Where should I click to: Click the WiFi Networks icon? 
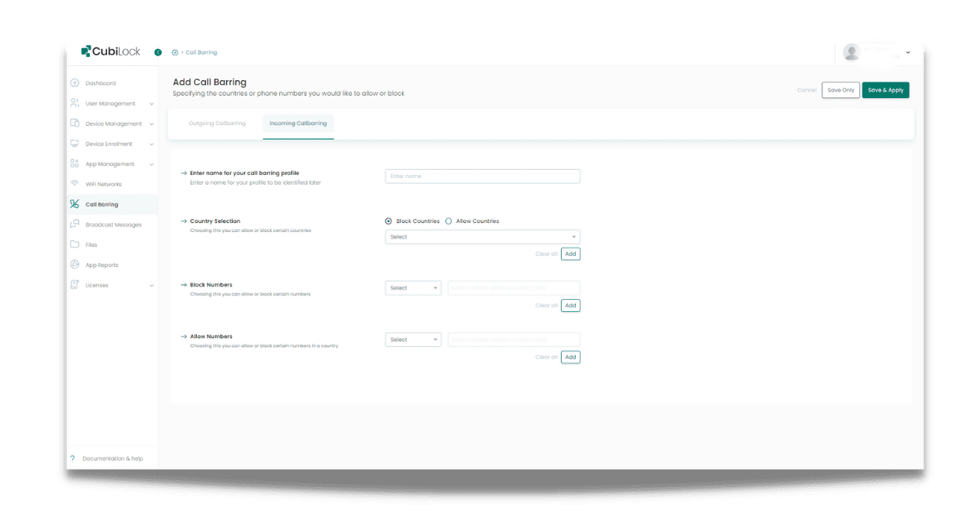click(x=74, y=184)
